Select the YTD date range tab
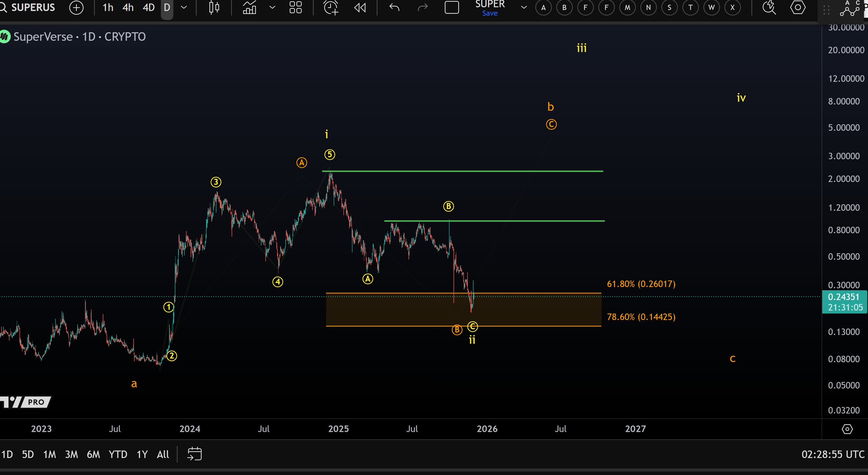 118,455
